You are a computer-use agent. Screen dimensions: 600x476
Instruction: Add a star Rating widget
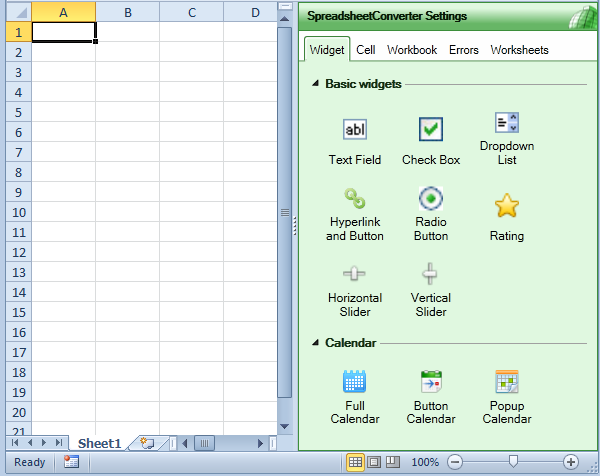point(507,217)
